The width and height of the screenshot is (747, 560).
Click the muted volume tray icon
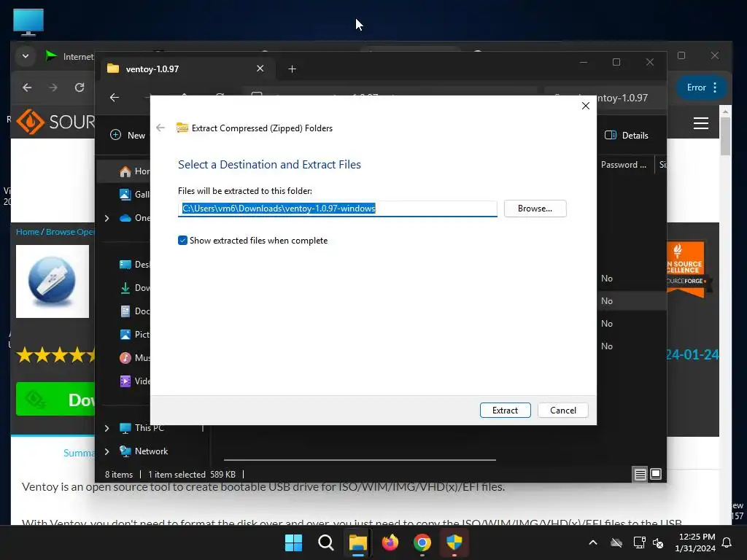pos(659,542)
